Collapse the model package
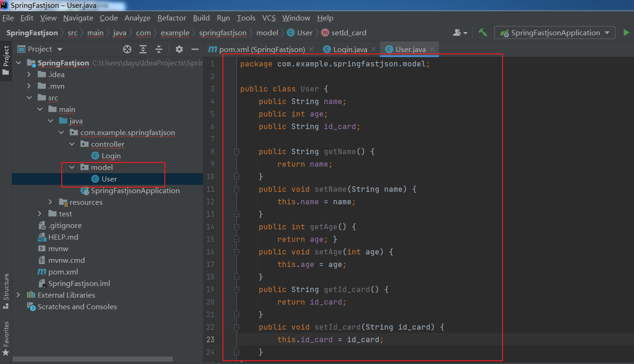This screenshot has width=634, height=364. (x=72, y=168)
